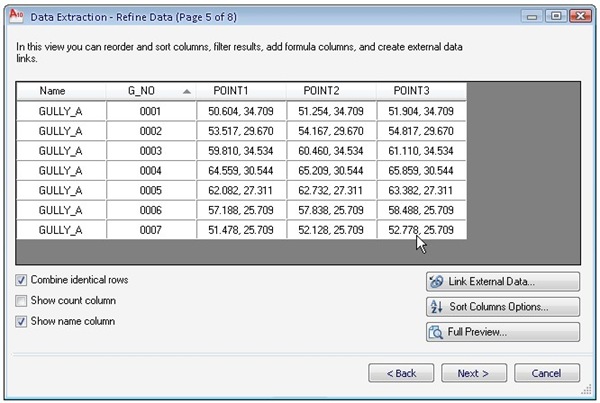This screenshot has height=403, width=600.
Task: Click the Link External Data chain icon
Action: click(x=436, y=282)
